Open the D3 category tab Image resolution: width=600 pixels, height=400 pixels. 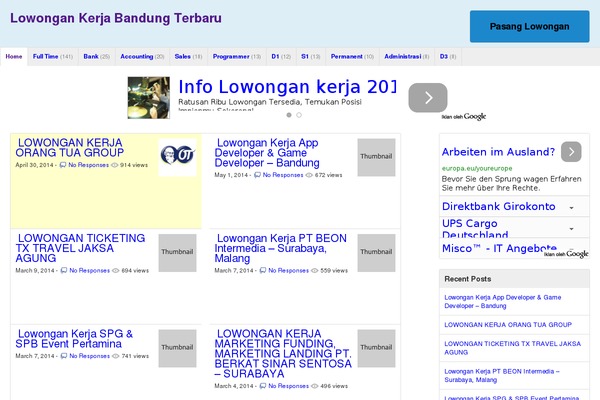point(448,57)
